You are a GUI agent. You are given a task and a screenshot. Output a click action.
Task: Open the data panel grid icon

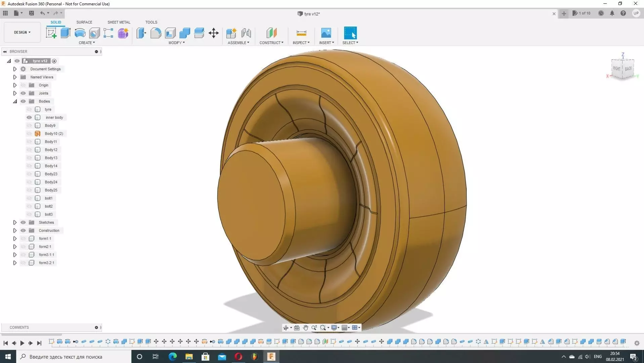click(x=5, y=13)
